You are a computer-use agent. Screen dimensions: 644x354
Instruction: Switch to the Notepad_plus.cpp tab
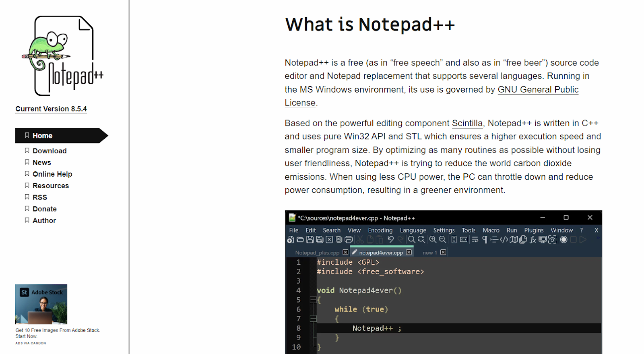tap(317, 253)
